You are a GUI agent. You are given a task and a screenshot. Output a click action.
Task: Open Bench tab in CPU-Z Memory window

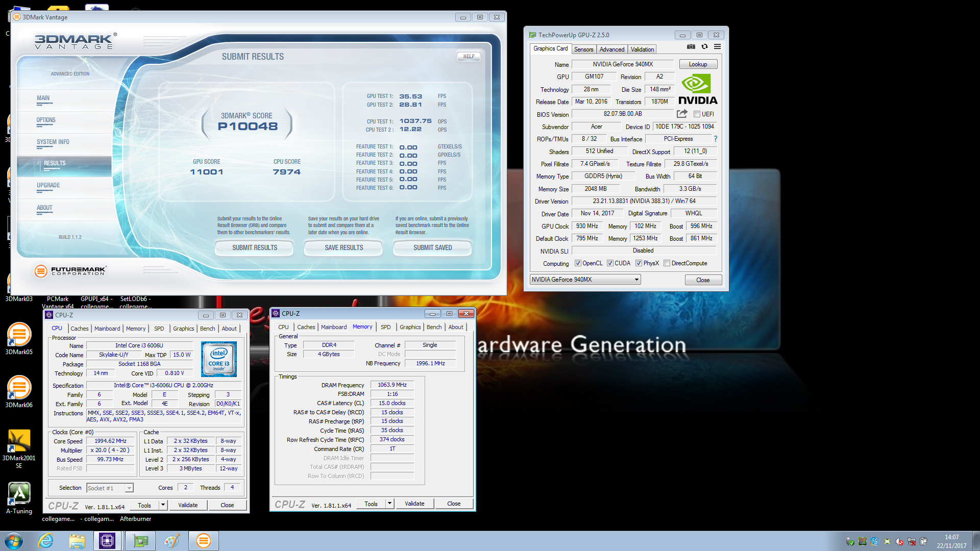pyautogui.click(x=434, y=327)
